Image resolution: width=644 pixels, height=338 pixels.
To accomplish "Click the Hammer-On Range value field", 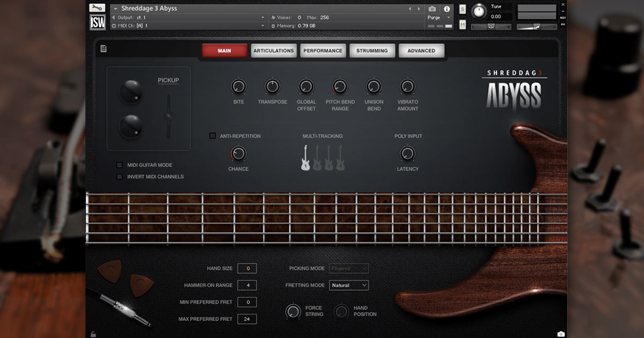I will coord(247,285).
